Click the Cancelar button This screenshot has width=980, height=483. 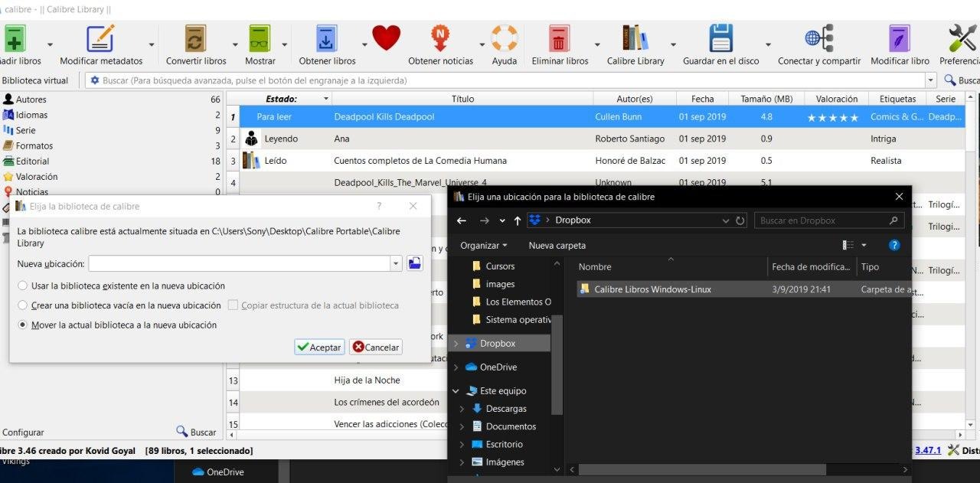376,347
